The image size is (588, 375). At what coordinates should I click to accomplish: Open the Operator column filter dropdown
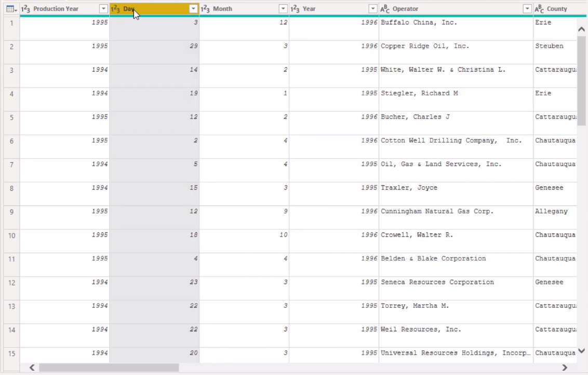click(x=527, y=9)
